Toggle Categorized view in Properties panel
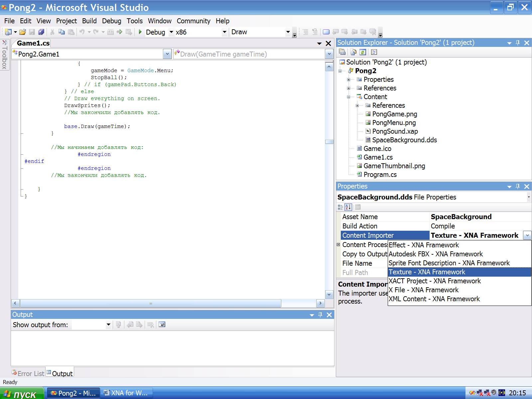Image resolution: width=532 pixels, height=399 pixels. coord(340,207)
